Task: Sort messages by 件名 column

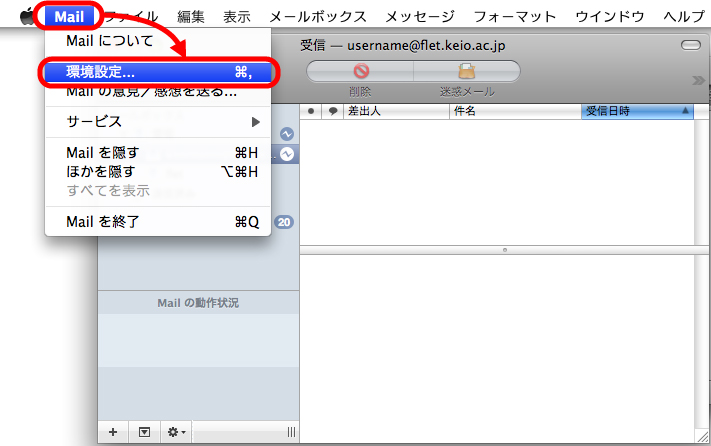Action: click(x=515, y=111)
